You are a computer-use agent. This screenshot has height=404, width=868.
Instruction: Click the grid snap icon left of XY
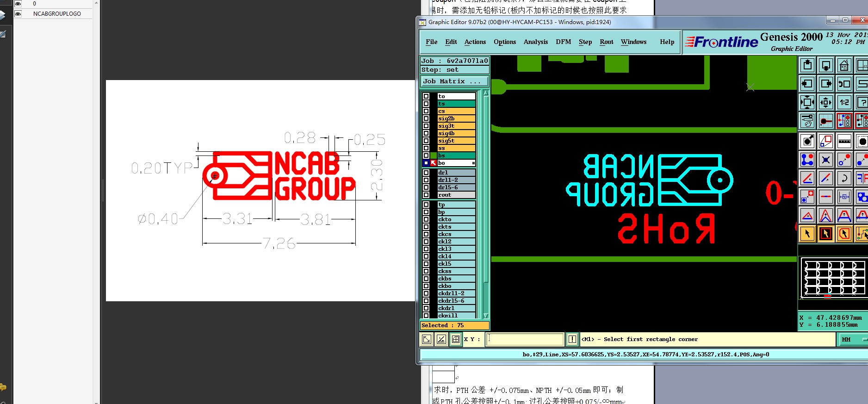click(456, 339)
